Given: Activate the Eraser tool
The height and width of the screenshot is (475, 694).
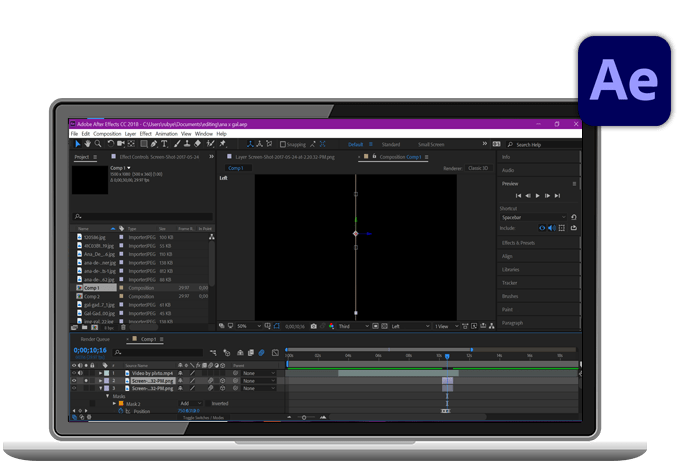Looking at the screenshot, I should click(x=195, y=144).
